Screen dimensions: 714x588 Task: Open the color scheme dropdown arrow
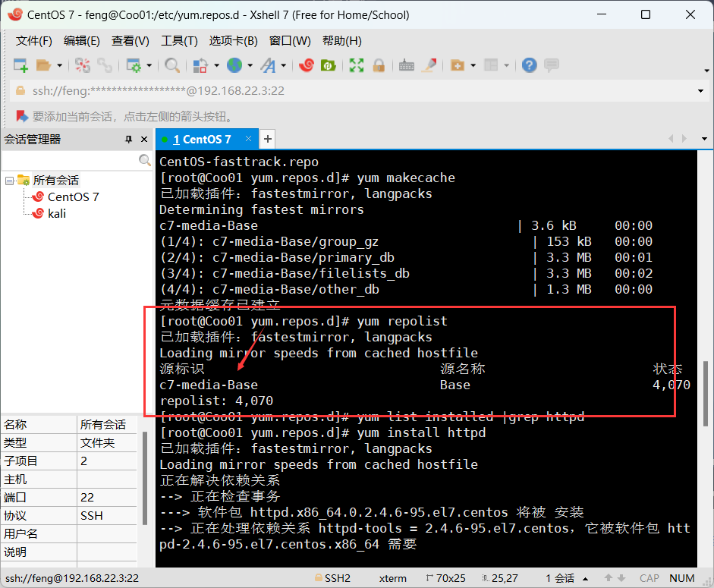(x=217, y=65)
